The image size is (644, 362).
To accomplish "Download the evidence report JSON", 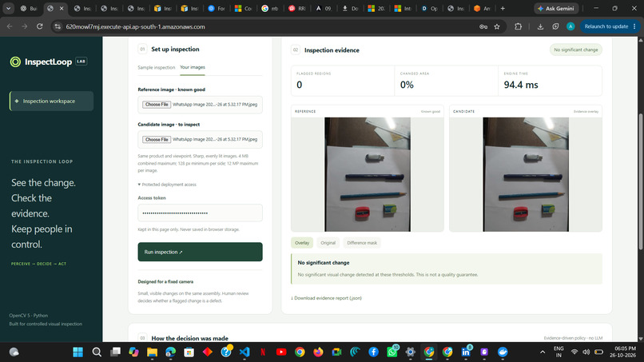I will click(x=327, y=298).
